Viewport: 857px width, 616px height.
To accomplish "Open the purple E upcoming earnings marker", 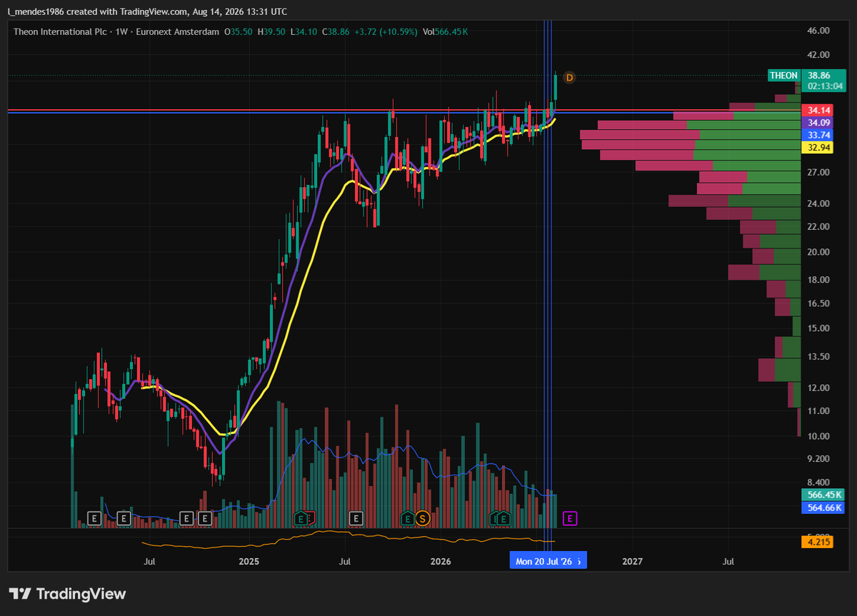I will click(569, 518).
